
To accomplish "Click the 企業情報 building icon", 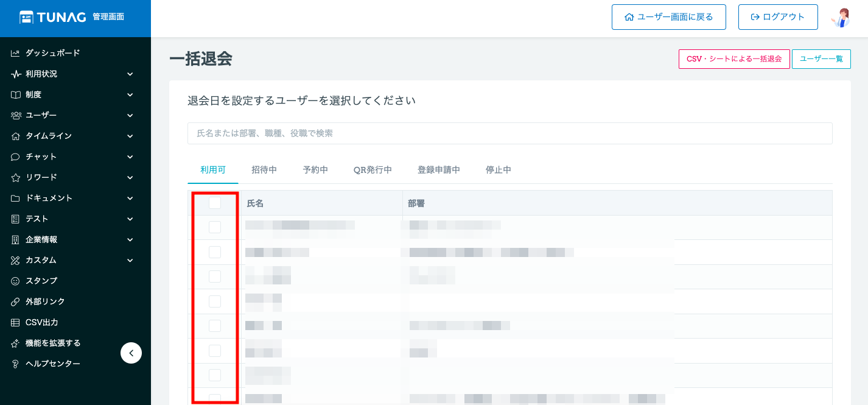I will pos(16,239).
